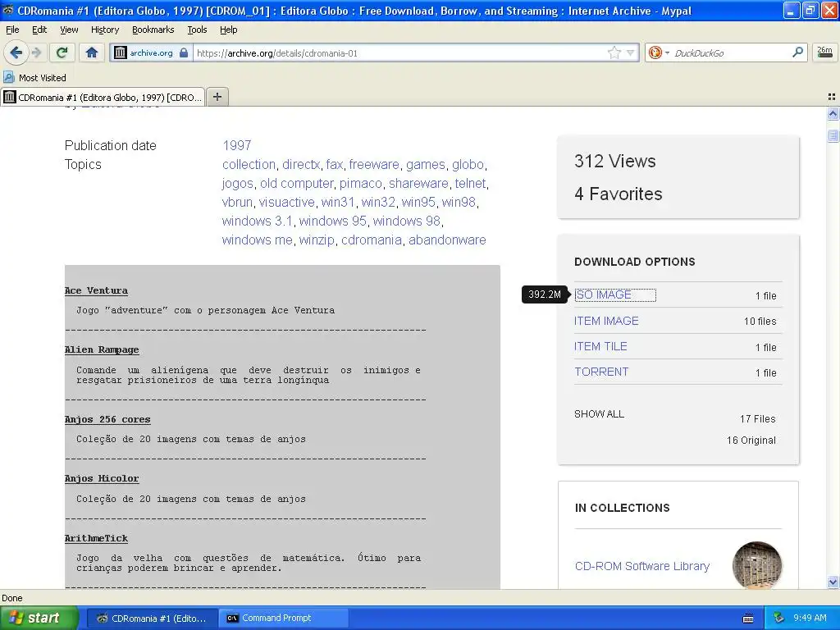Image resolution: width=840 pixels, height=630 pixels.
Task: Click the Anjos 256 cores heading
Action: (107, 419)
